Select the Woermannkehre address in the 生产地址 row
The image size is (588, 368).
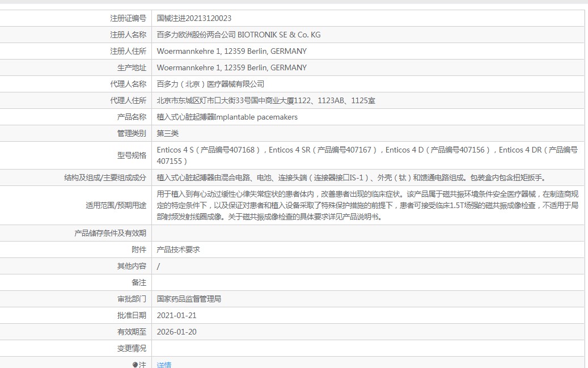tap(232, 68)
